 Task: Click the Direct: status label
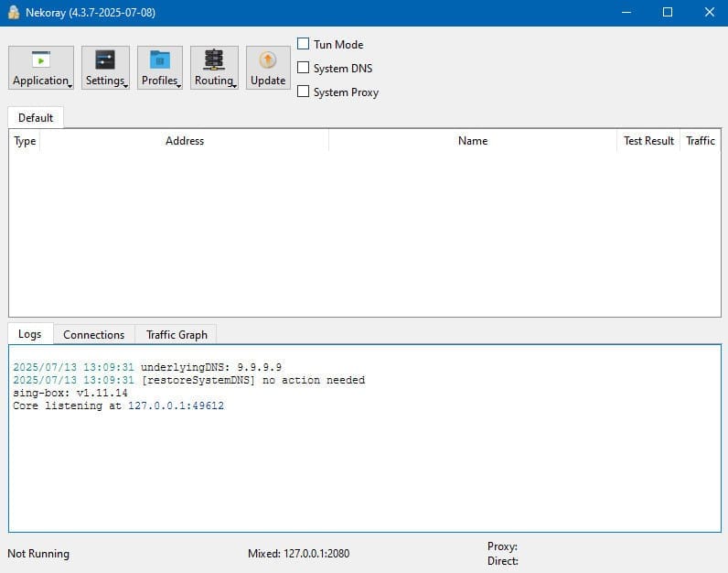tap(503, 561)
